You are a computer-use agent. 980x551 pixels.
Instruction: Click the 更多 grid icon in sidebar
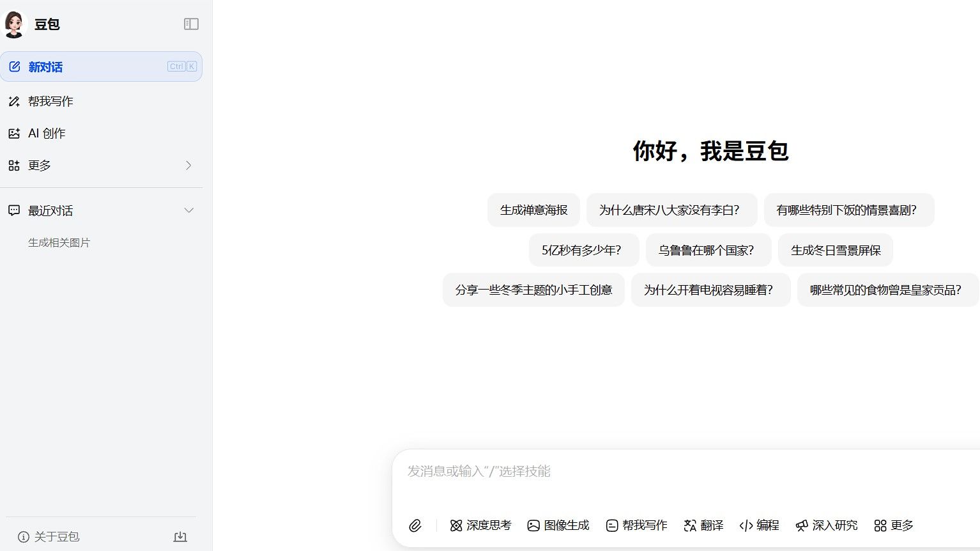click(14, 166)
